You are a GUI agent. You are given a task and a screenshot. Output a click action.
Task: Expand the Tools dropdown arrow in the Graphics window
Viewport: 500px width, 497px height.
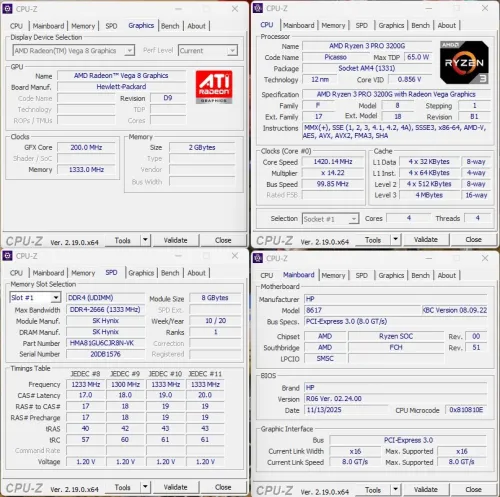(x=145, y=240)
